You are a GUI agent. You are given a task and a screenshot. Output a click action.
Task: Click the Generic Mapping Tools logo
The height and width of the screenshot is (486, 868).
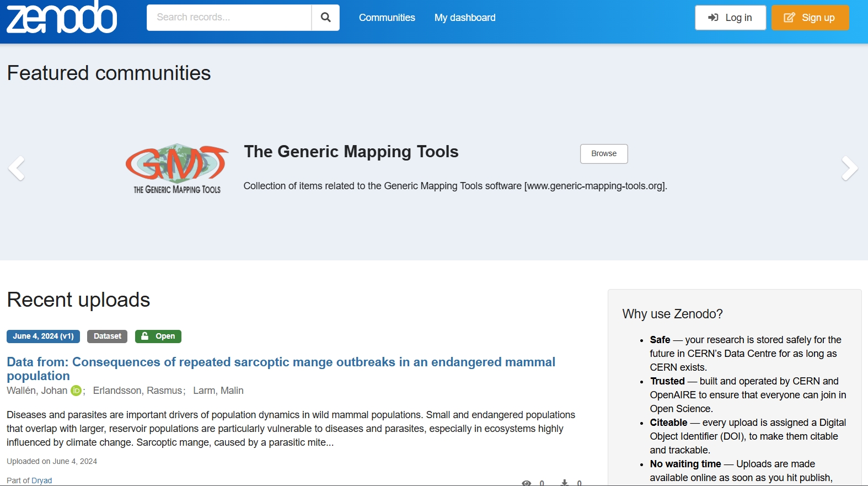(177, 168)
